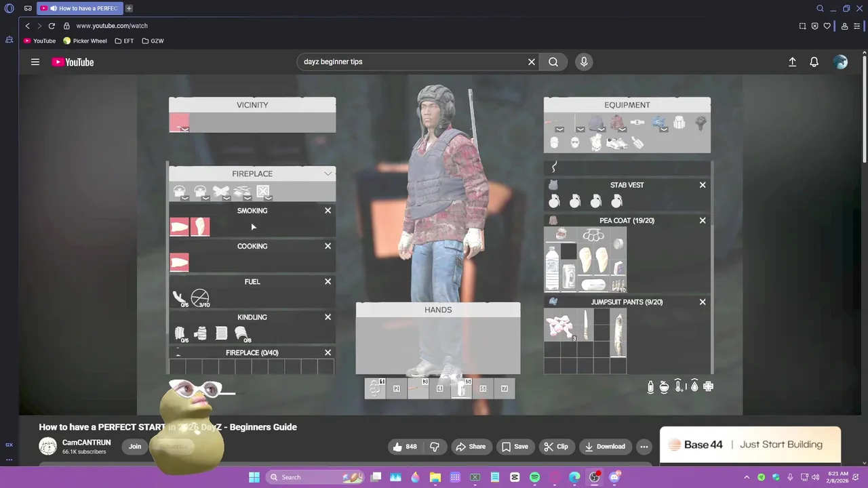The image size is (868, 488).
Task: Add page to bookmarks heart
Action: [827, 26]
